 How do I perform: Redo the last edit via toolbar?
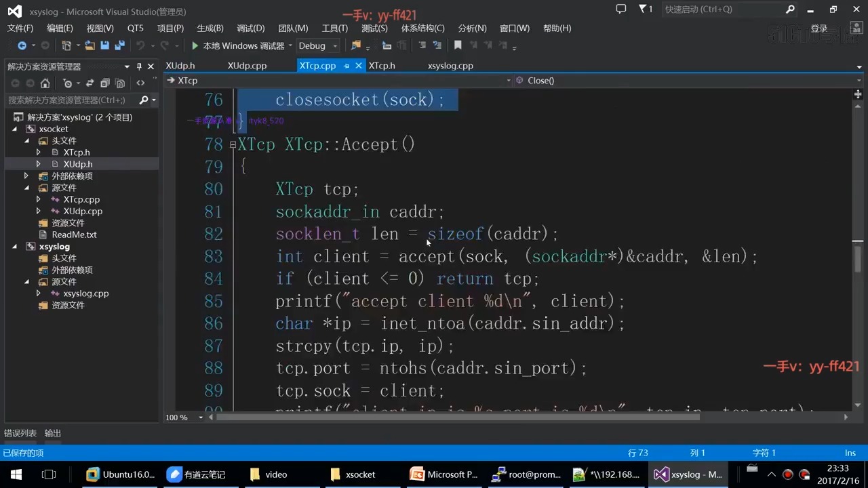coord(164,45)
